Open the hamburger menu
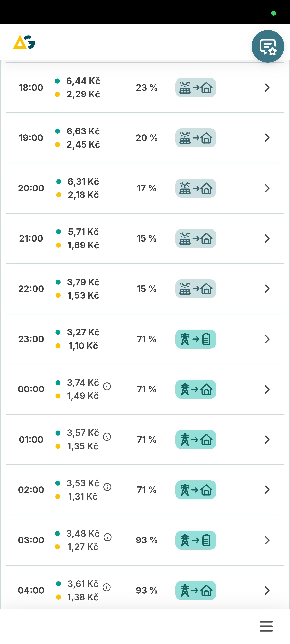This screenshot has height=644, width=290. 266,626
